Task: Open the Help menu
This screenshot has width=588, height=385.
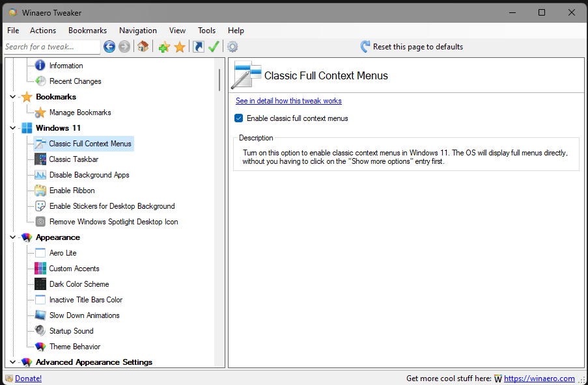Action: pyautogui.click(x=236, y=31)
